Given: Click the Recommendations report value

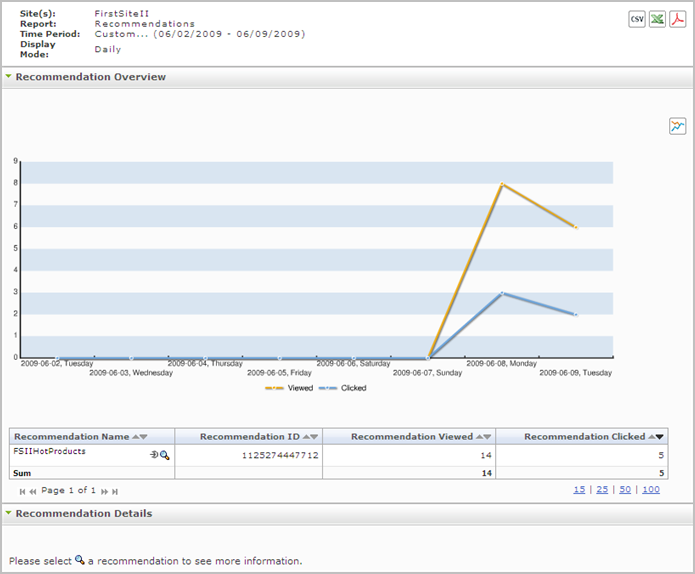Looking at the screenshot, I should coord(144,24).
